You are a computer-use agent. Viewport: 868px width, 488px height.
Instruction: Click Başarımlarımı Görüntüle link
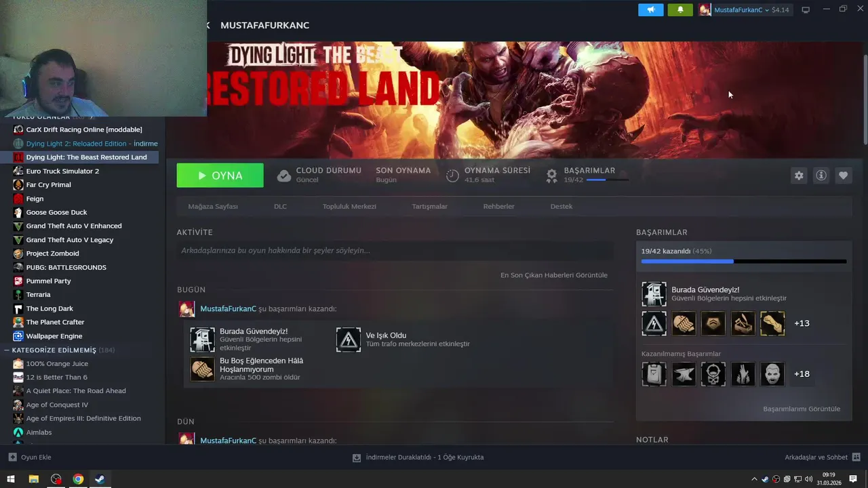pyautogui.click(x=802, y=409)
